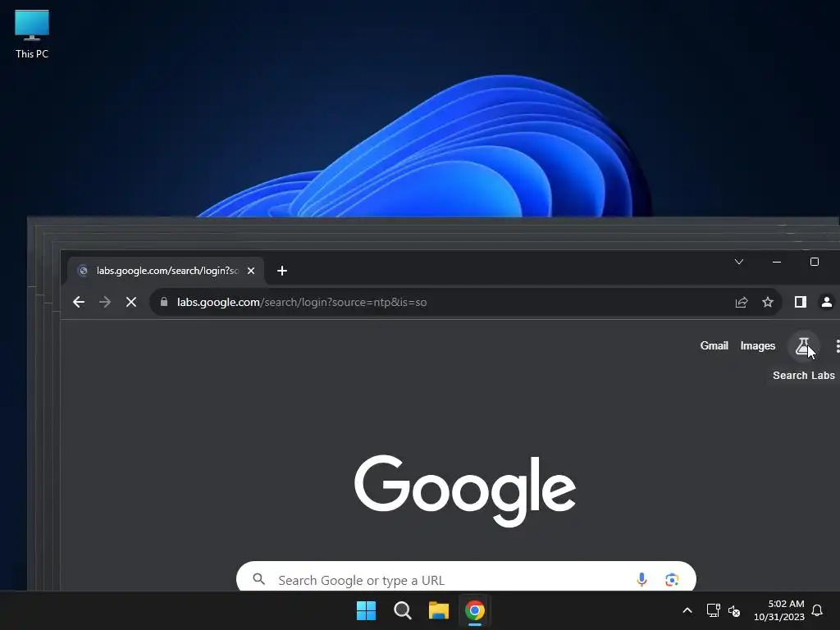The height and width of the screenshot is (630, 840).
Task: Click the Google search box
Action: click(466, 577)
